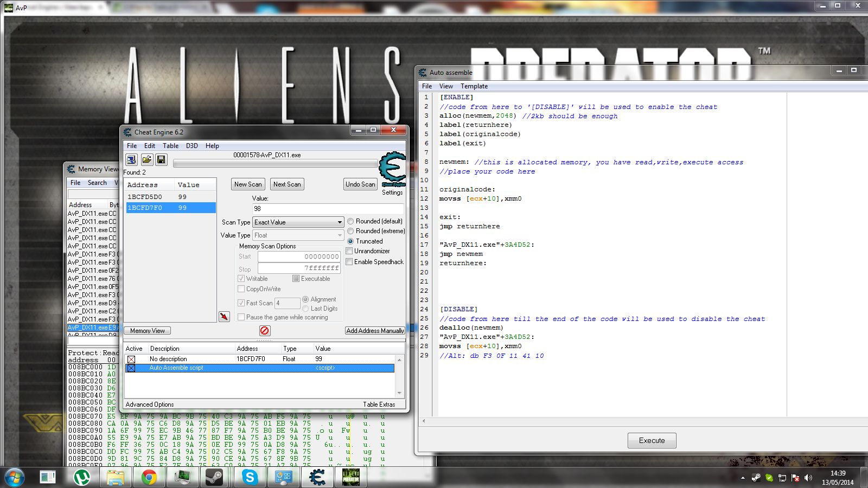The image size is (868, 488).
Task: Select the Truncated radio button
Action: pyautogui.click(x=350, y=241)
